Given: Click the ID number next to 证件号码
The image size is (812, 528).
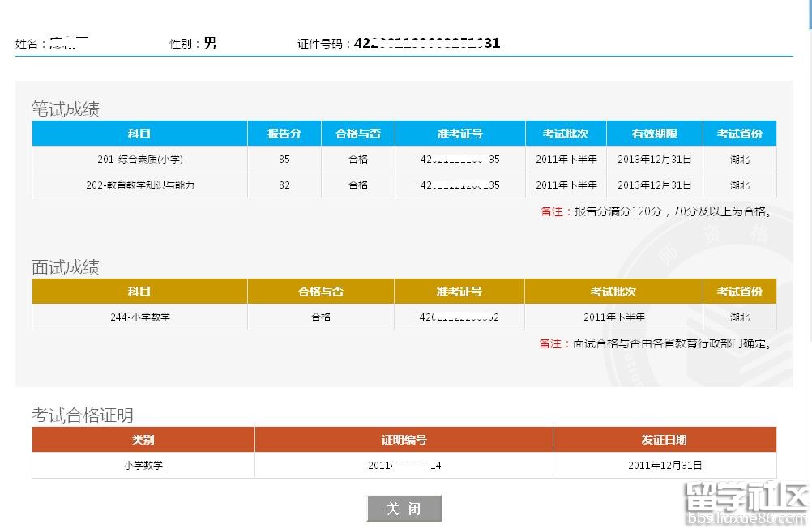Looking at the screenshot, I should [x=426, y=44].
